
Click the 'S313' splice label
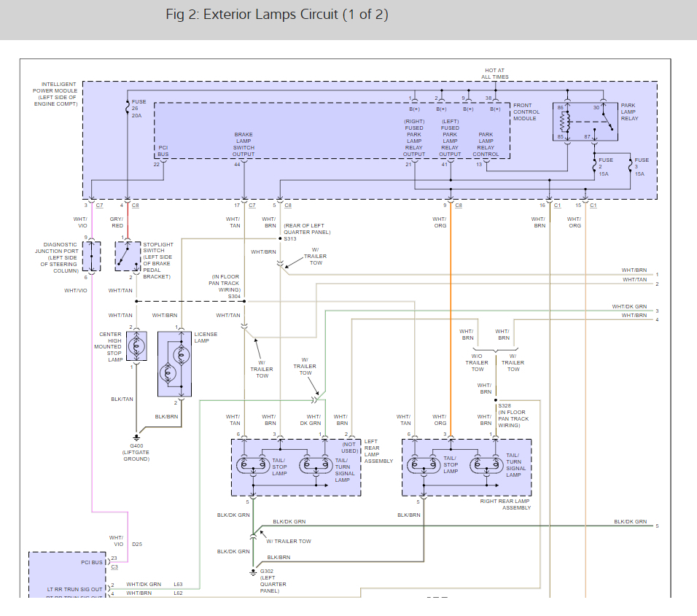[x=290, y=239]
